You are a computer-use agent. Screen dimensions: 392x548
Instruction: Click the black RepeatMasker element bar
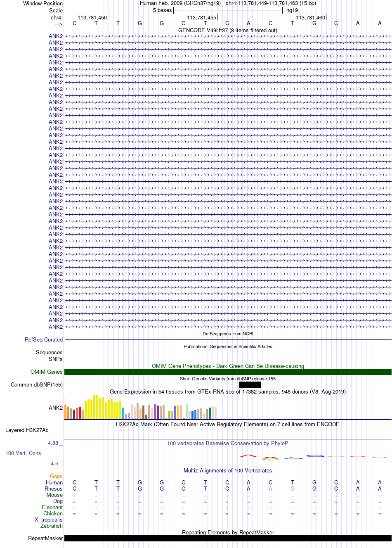[228, 539]
